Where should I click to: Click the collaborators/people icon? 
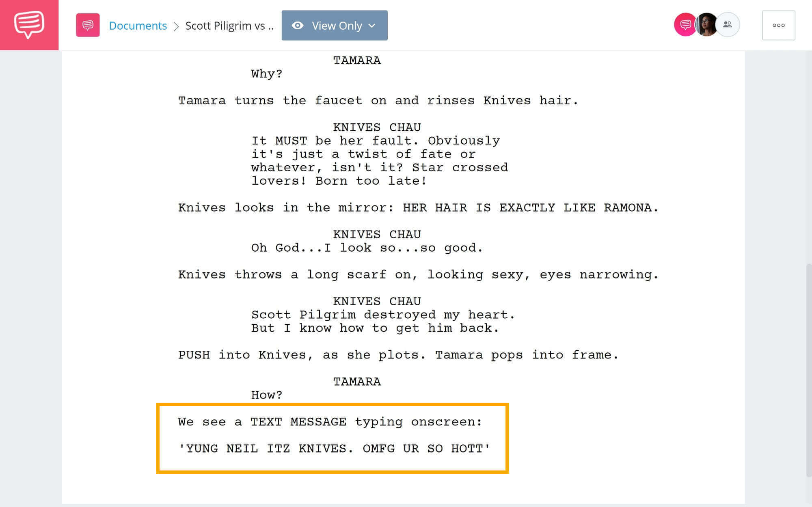point(726,25)
